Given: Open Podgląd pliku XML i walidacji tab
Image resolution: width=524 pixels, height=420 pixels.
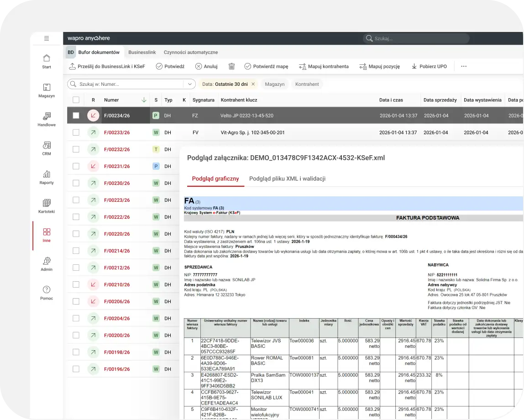Looking at the screenshot, I should tap(287, 178).
